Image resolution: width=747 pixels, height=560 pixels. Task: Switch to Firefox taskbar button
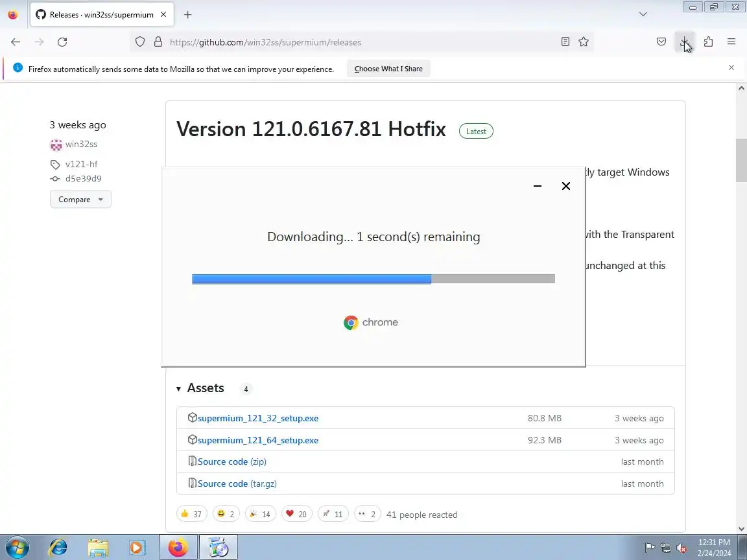178,547
